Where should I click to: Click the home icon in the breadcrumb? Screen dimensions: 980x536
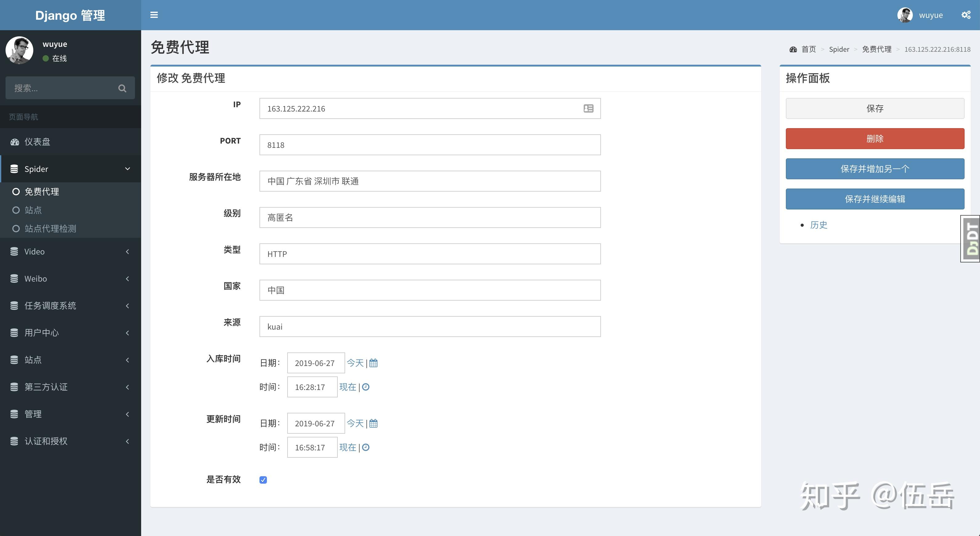(793, 49)
